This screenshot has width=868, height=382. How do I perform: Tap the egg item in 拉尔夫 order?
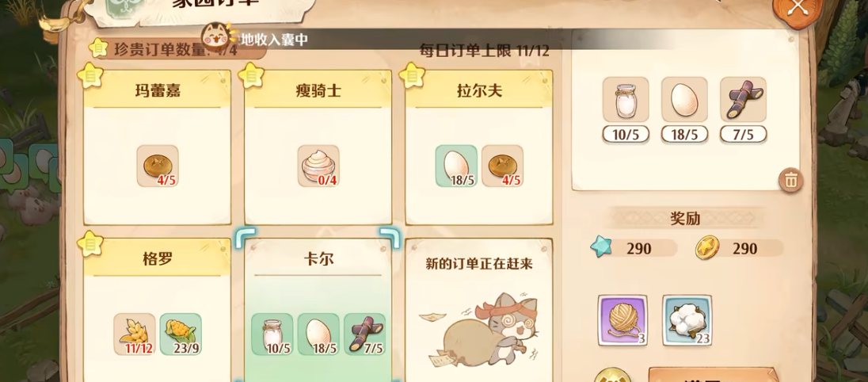point(456,166)
